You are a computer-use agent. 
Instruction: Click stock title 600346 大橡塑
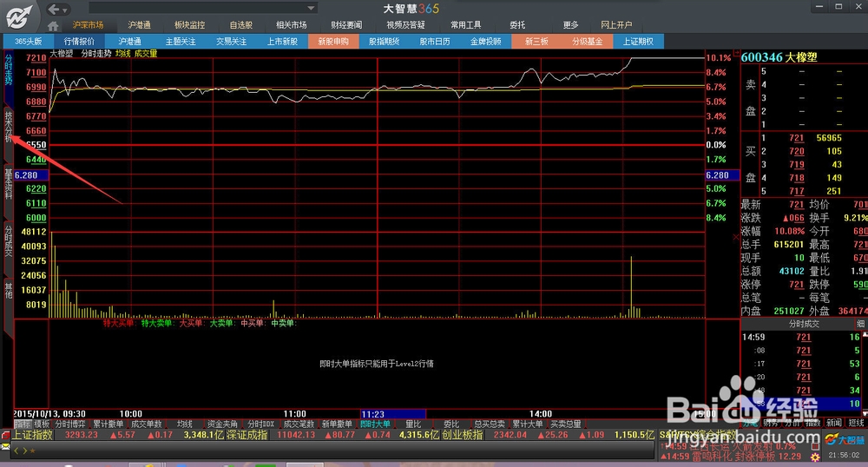tap(779, 57)
